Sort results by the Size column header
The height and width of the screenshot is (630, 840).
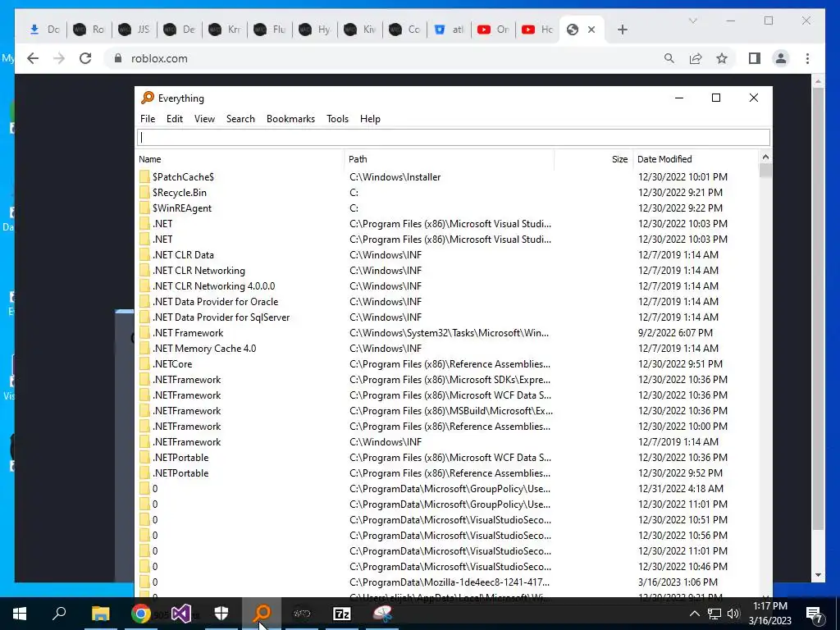(594, 159)
